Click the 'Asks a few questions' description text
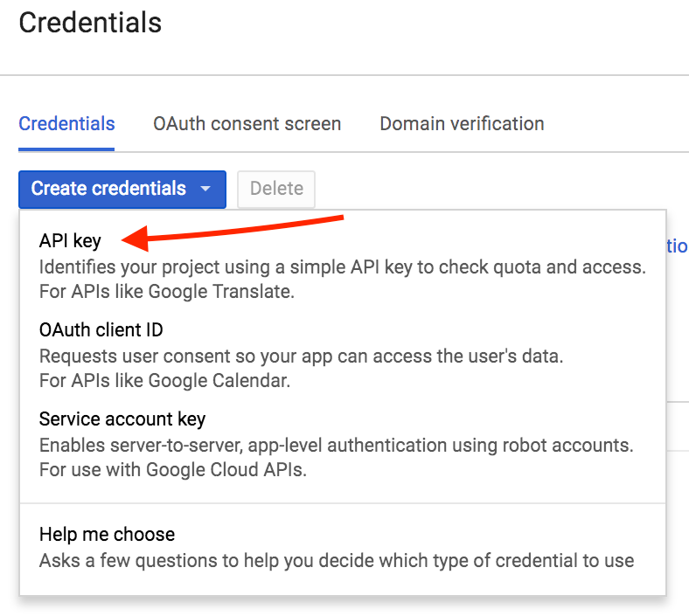 [x=337, y=561]
